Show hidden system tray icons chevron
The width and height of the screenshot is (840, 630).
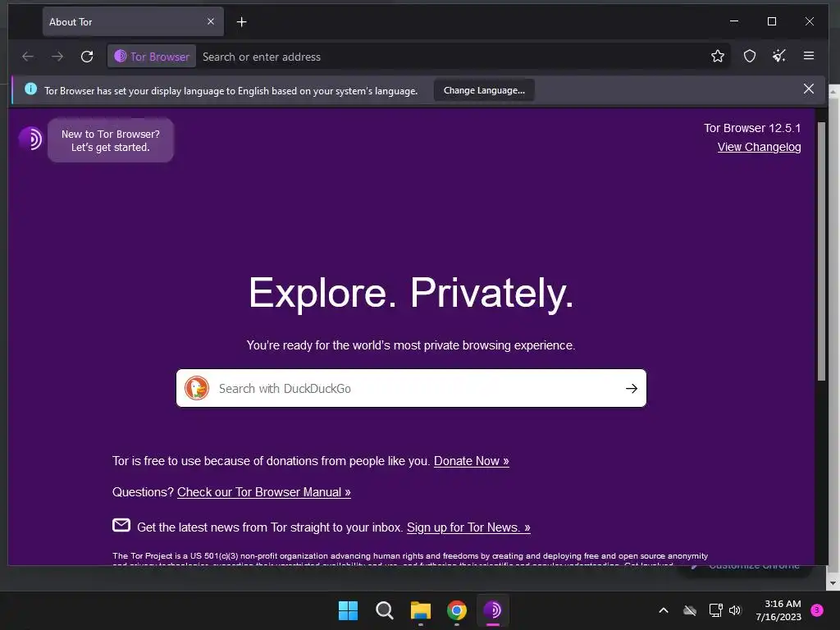pyautogui.click(x=663, y=610)
